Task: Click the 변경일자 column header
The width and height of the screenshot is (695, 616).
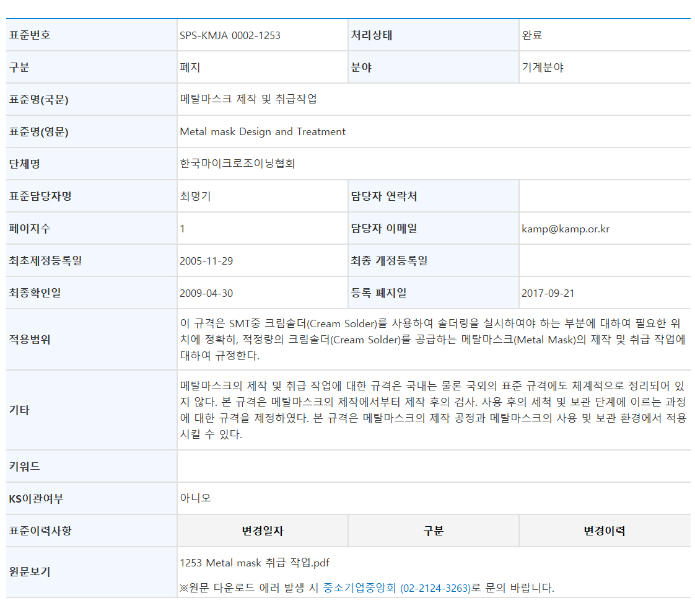Action: pyautogui.click(x=263, y=531)
